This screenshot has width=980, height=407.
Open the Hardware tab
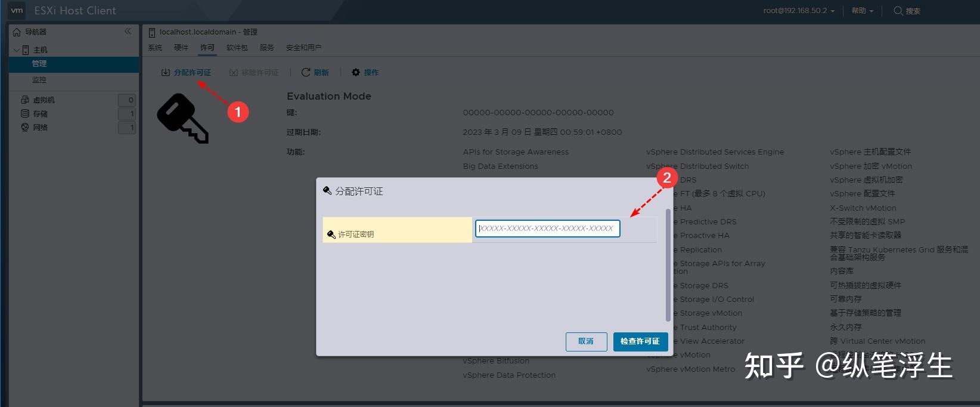(x=181, y=48)
